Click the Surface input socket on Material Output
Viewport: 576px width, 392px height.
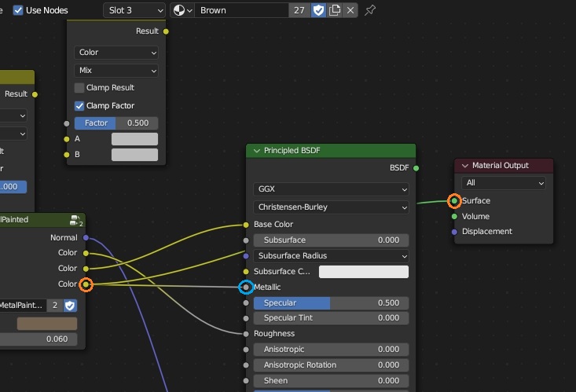coord(454,200)
